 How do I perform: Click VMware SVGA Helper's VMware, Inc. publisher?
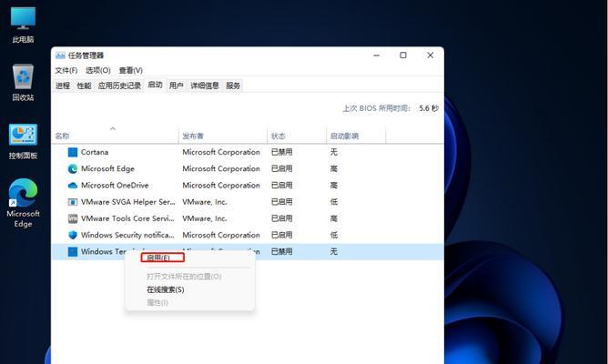click(x=205, y=202)
